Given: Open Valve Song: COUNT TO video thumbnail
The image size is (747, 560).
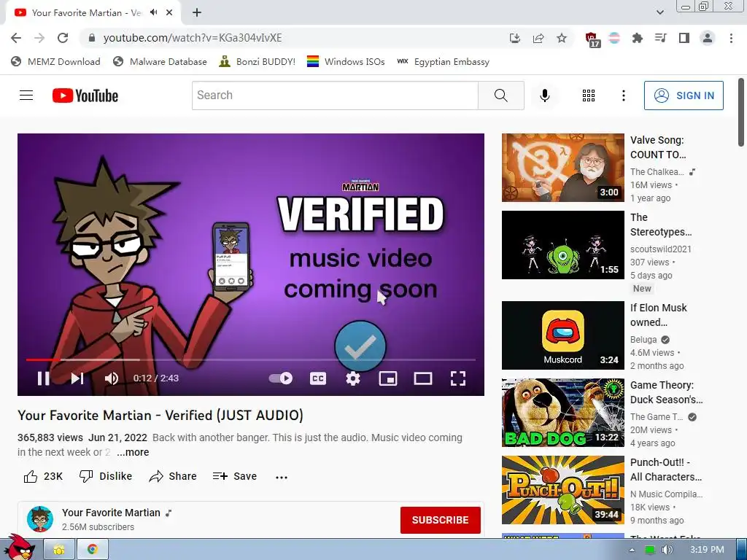Looking at the screenshot, I should (x=562, y=168).
